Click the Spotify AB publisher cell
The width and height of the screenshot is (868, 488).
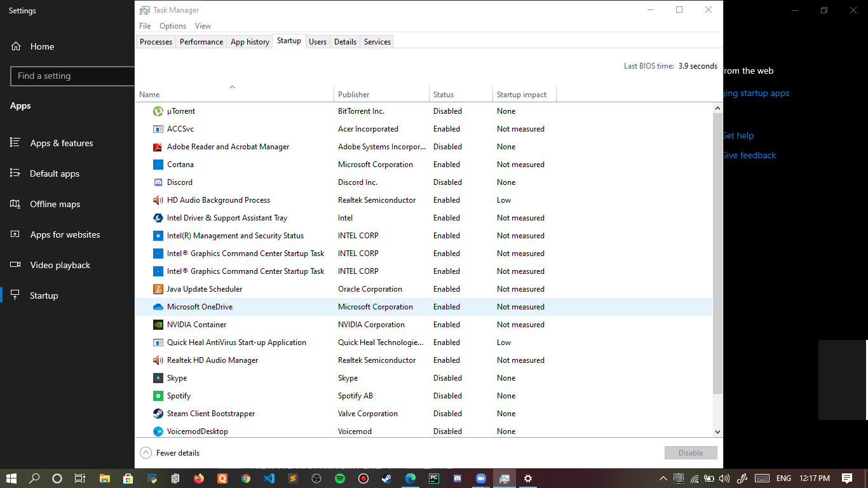click(355, 396)
